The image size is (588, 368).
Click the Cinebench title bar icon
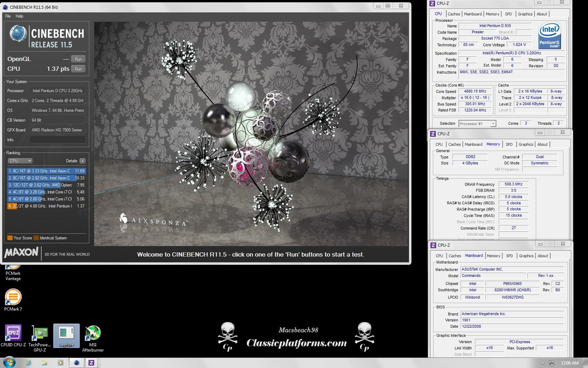pyautogui.click(x=5, y=7)
